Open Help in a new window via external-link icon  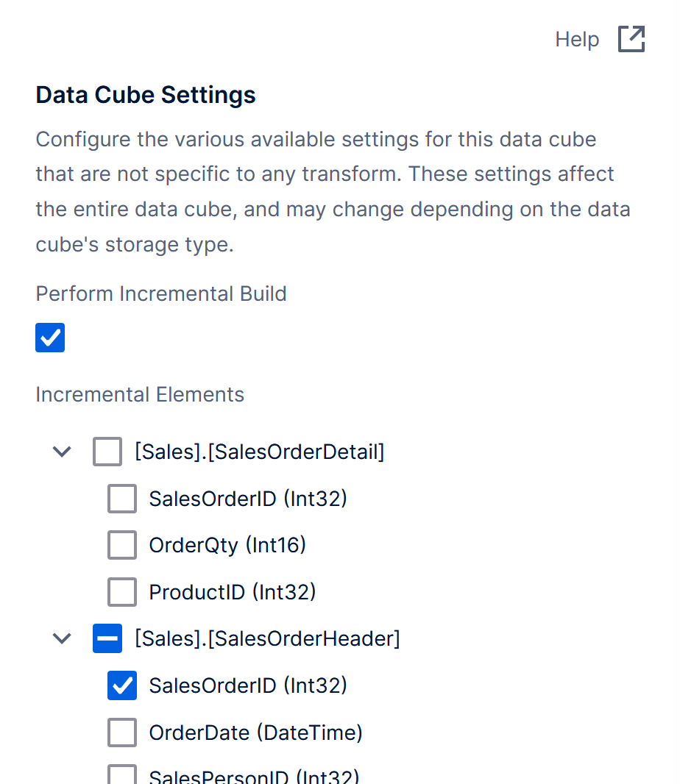click(631, 39)
